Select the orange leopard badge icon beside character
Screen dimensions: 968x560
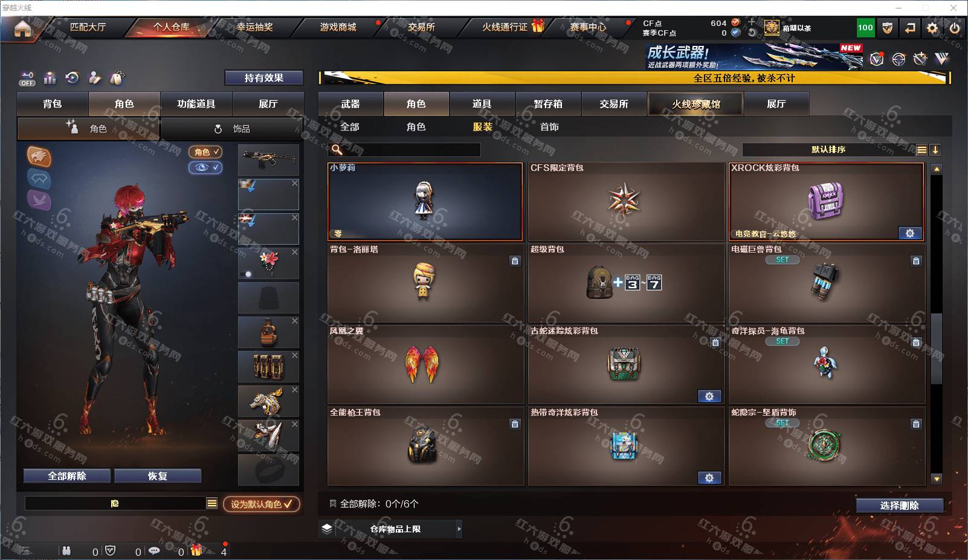click(39, 156)
